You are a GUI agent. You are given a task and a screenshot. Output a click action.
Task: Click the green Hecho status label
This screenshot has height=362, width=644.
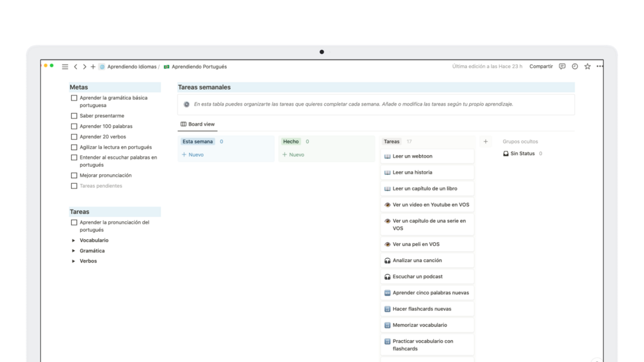(291, 142)
